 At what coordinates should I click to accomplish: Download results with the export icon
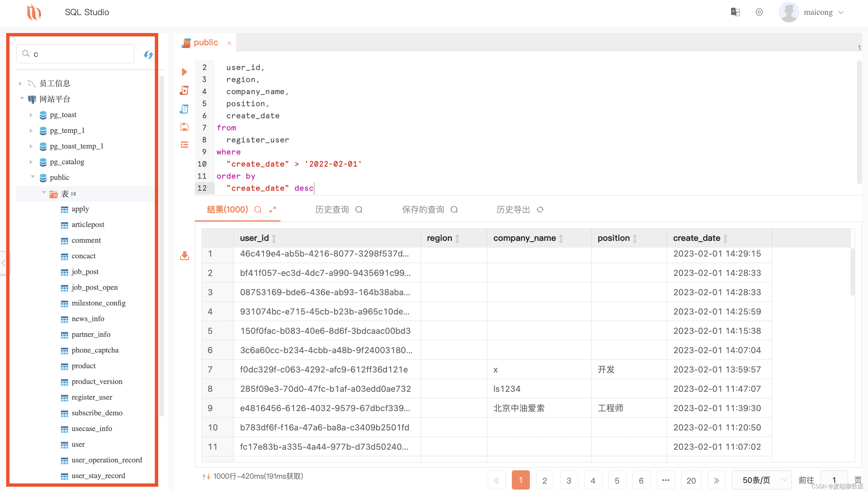[x=184, y=256]
